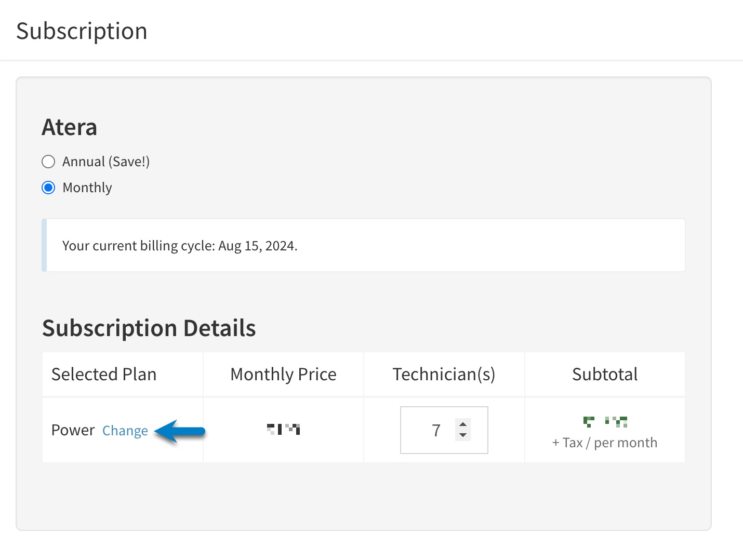The height and width of the screenshot is (560, 743).
Task: Click the Subscription Details heading
Action: pyautogui.click(x=149, y=328)
